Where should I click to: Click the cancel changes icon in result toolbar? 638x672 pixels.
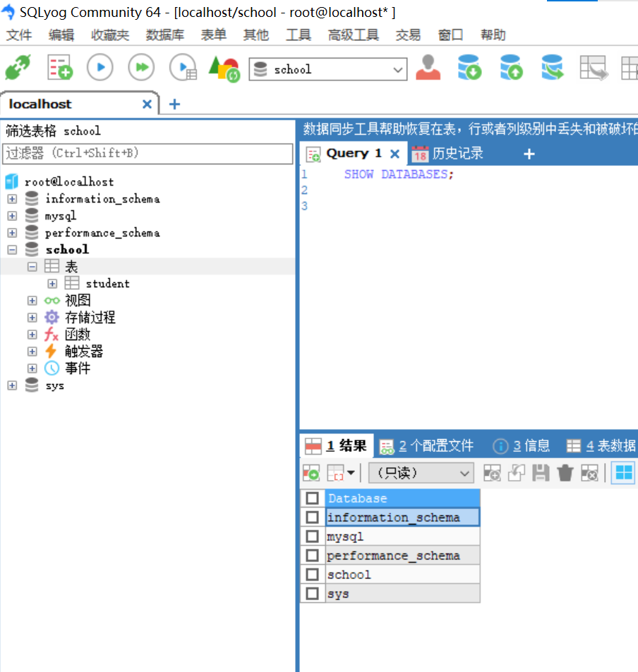click(x=589, y=473)
